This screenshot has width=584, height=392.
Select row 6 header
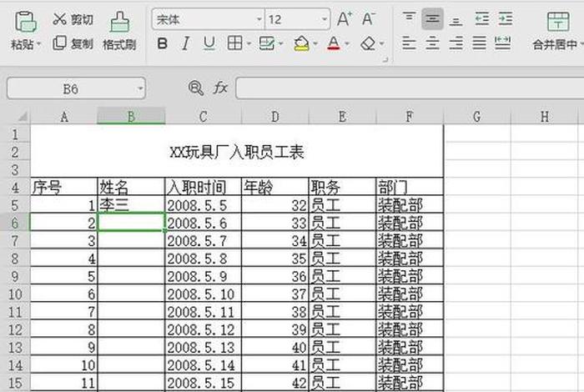click(15, 223)
